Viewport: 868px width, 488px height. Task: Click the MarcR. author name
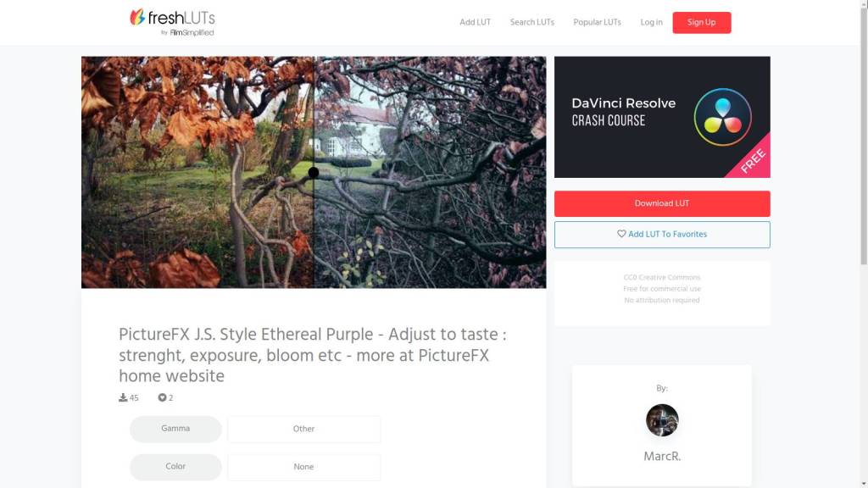[662, 457]
